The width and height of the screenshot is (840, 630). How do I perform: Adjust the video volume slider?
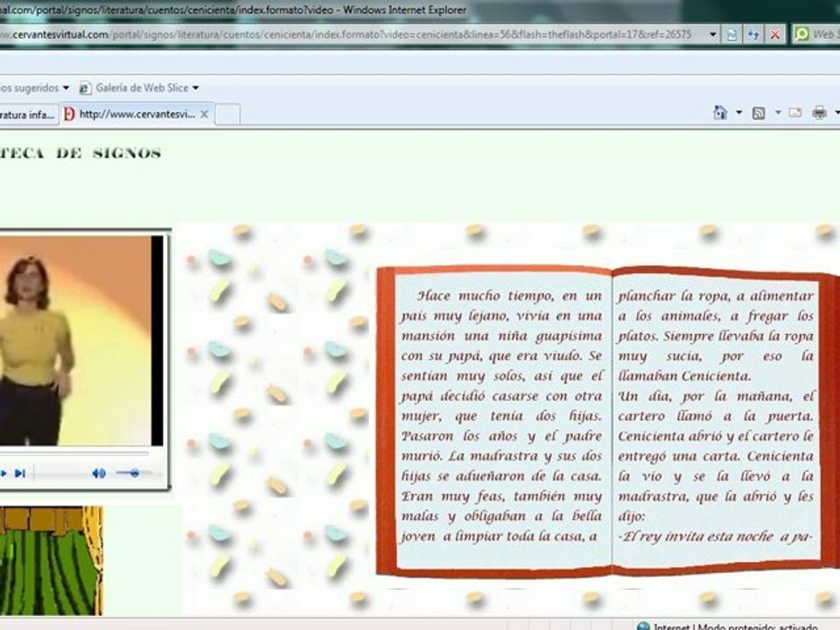pyautogui.click(x=135, y=473)
